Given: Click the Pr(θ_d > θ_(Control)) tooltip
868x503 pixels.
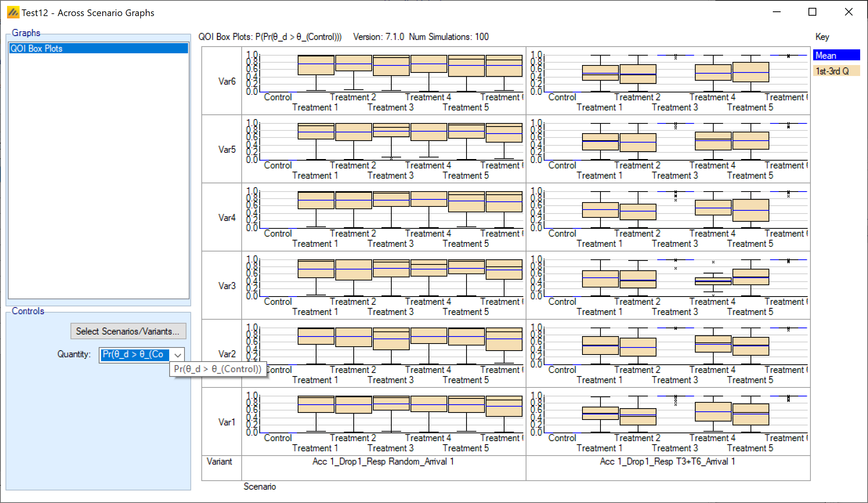Looking at the screenshot, I should [x=218, y=369].
